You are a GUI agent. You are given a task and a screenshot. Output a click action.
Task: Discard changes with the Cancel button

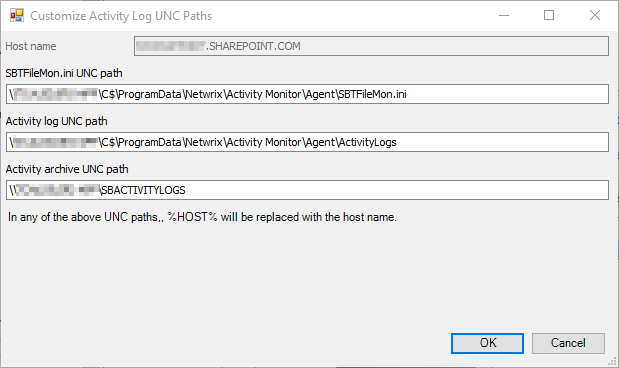click(568, 343)
